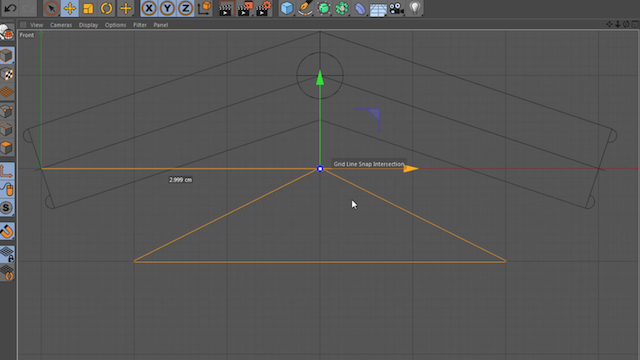Toggle Y axis lock

(x=167, y=8)
